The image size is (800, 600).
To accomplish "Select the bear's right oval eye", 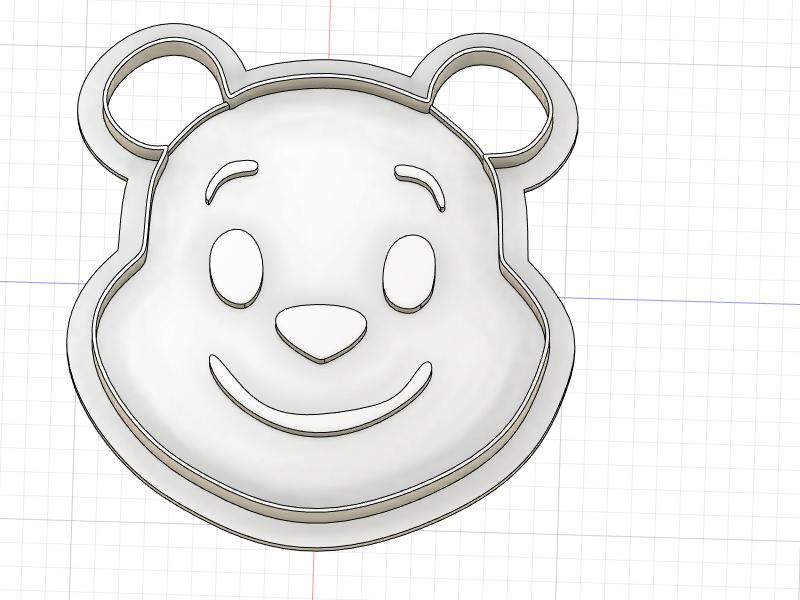I will coord(410,273).
